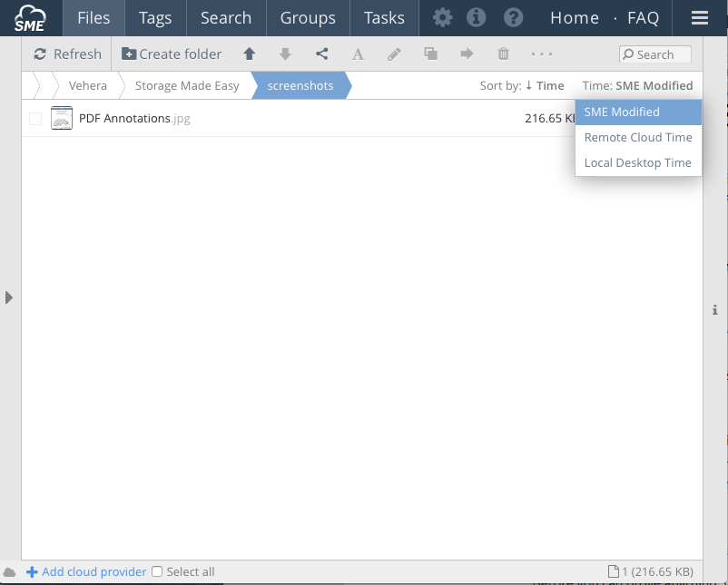Open the hamburger menu icon
The width and height of the screenshot is (728, 585).
pos(699,18)
